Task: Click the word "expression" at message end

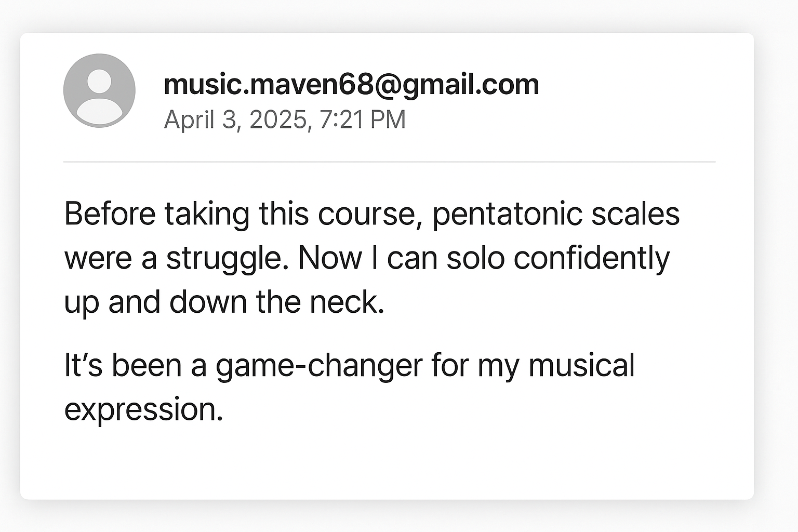Action: click(x=143, y=409)
